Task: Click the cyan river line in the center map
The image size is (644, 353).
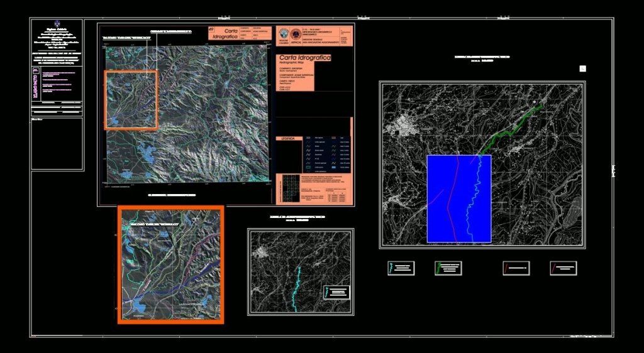Action: (296, 289)
